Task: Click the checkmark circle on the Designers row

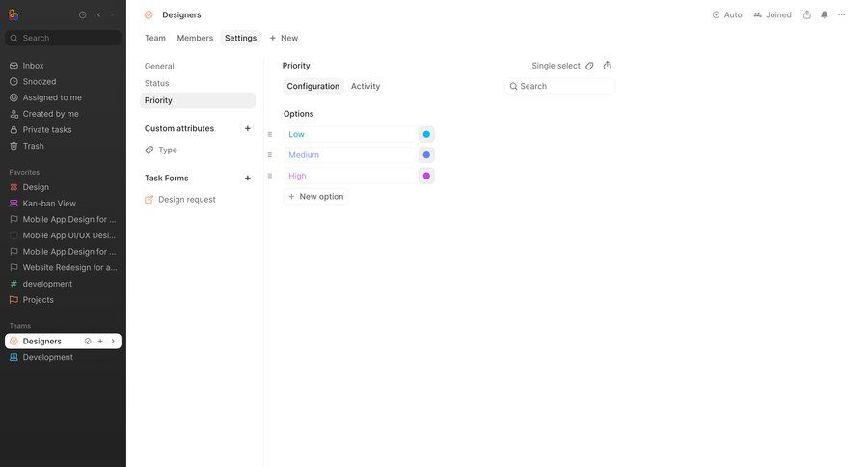Action: [x=88, y=341]
